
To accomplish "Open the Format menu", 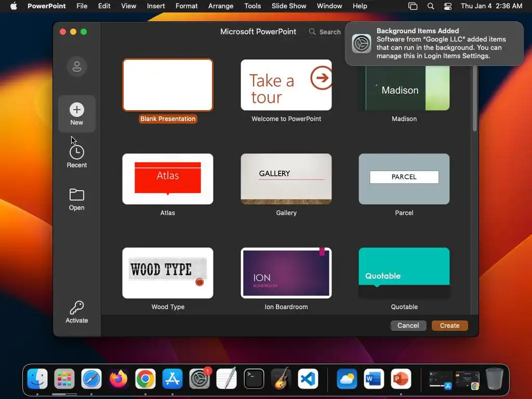I will 187,6.
